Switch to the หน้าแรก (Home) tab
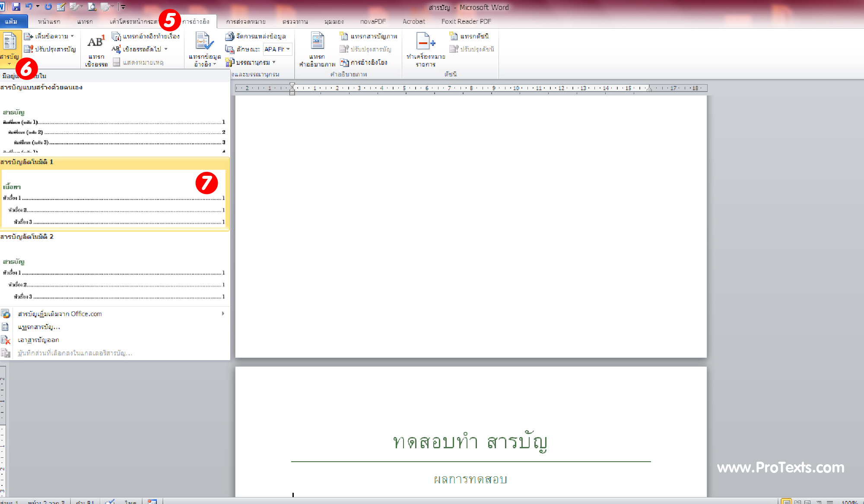864x504 pixels. click(x=49, y=21)
